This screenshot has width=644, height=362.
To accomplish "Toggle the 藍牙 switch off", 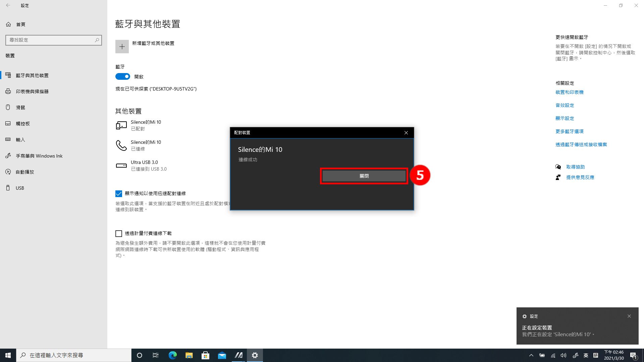I will (123, 76).
